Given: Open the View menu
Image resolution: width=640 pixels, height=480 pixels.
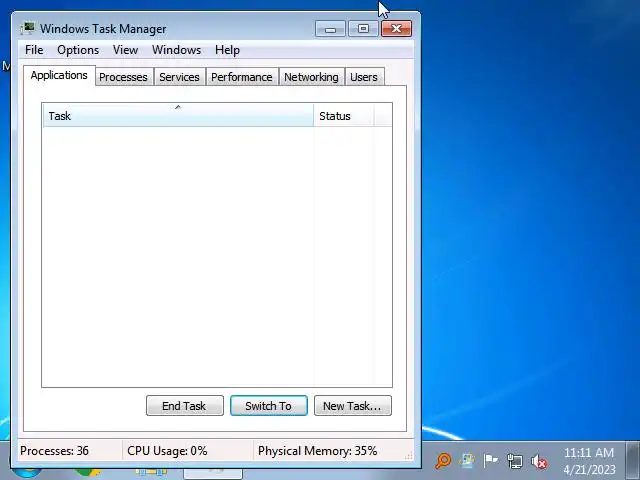Looking at the screenshot, I should [x=125, y=50].
